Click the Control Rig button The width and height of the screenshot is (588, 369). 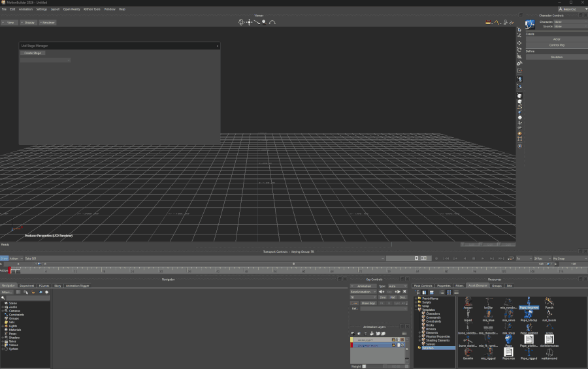click(556, 45)
